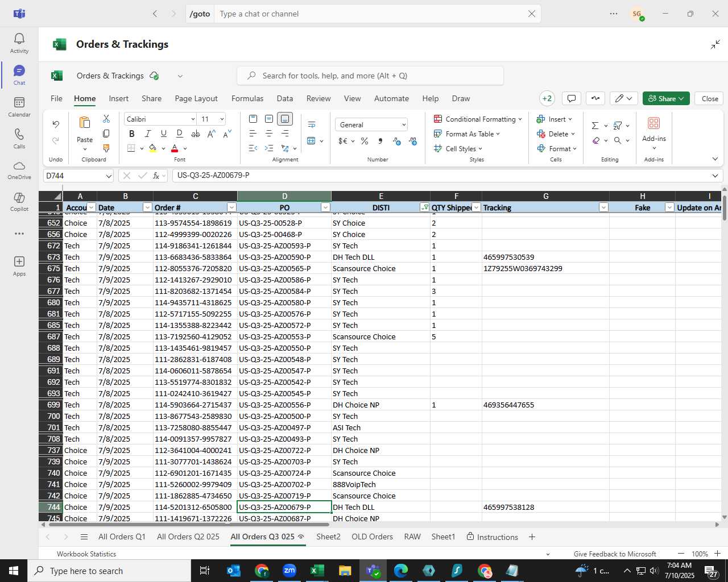Screen dimensions: 728x582
Task: Decrease font size with A-down icon
Action: pyautogui.click(x=227, y=134)
